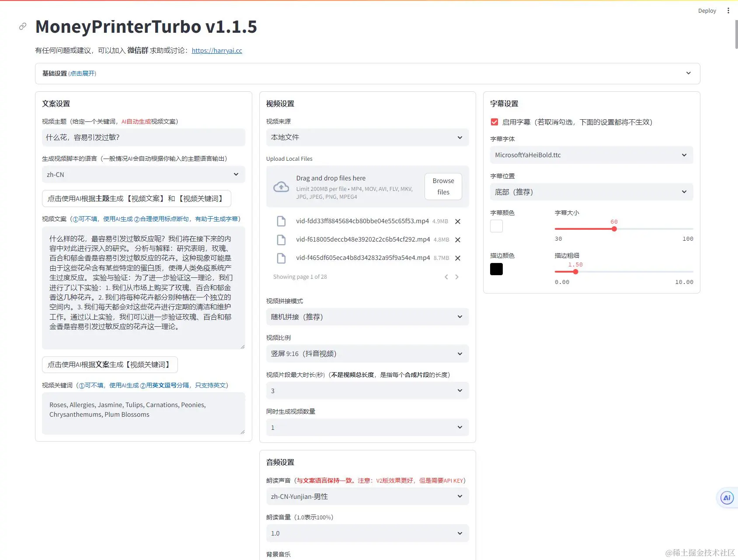Click the generate 视频关键词 from script button
The image size is (738, 560).
110,364
